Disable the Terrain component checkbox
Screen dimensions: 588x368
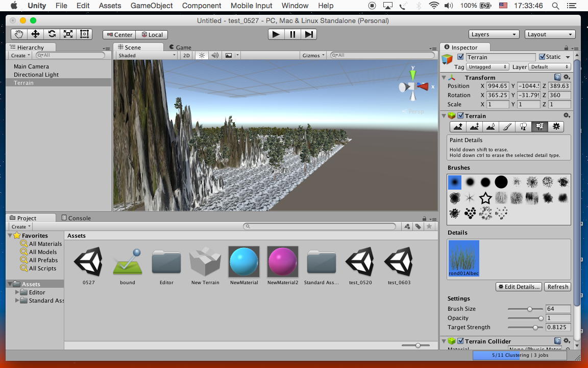coord(460,116)
